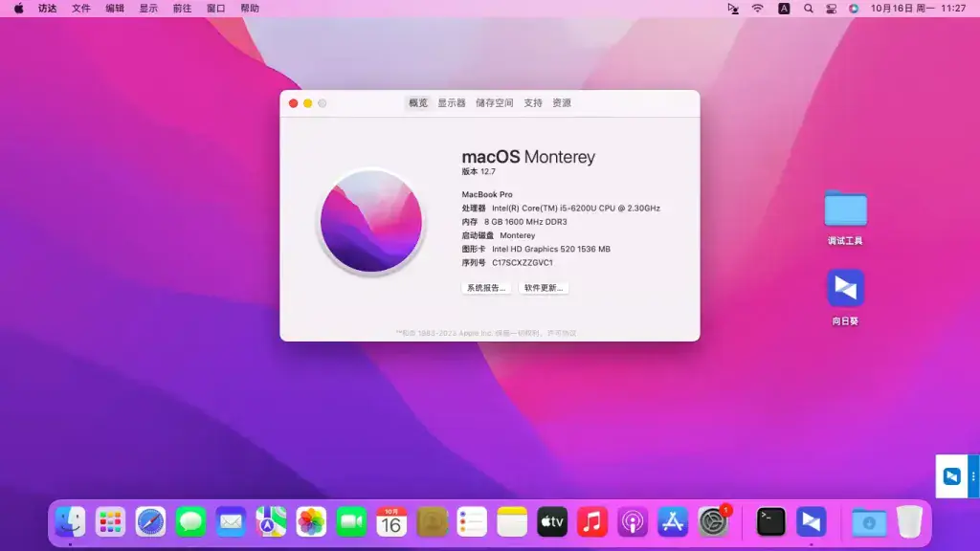Viewport: 980px width, 551px height.
Task: Open Maps app in the Dock
Action: click(x=271, y=521)
